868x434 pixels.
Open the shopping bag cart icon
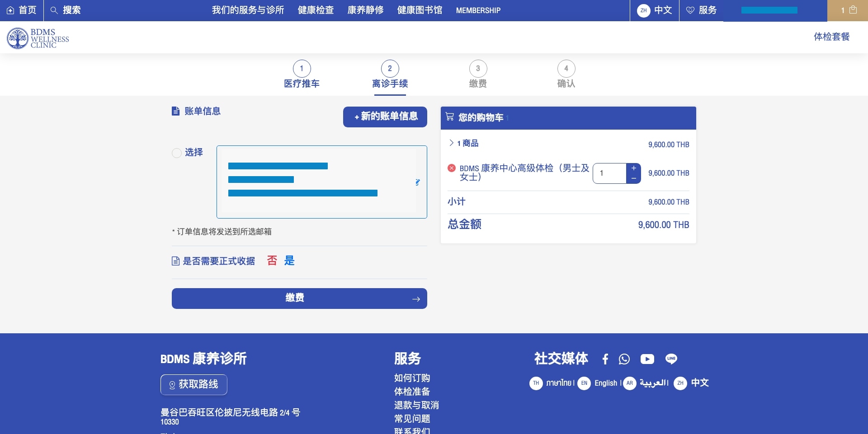point(853,10)
